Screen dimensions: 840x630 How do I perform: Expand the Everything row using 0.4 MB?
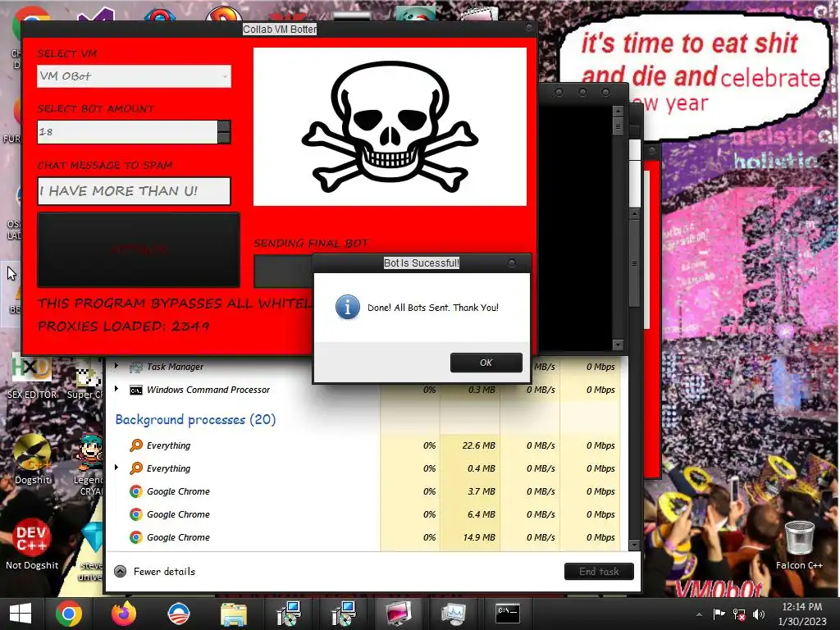point(116,468)
